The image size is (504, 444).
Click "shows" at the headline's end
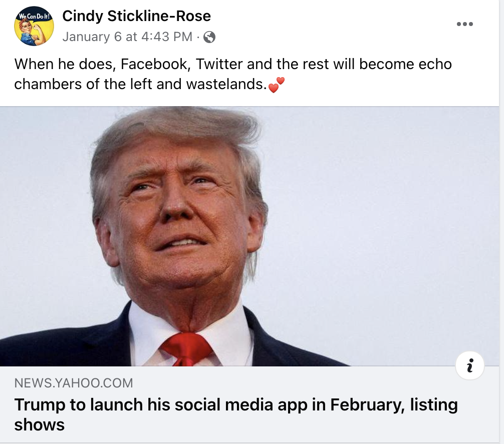(40, 425)
